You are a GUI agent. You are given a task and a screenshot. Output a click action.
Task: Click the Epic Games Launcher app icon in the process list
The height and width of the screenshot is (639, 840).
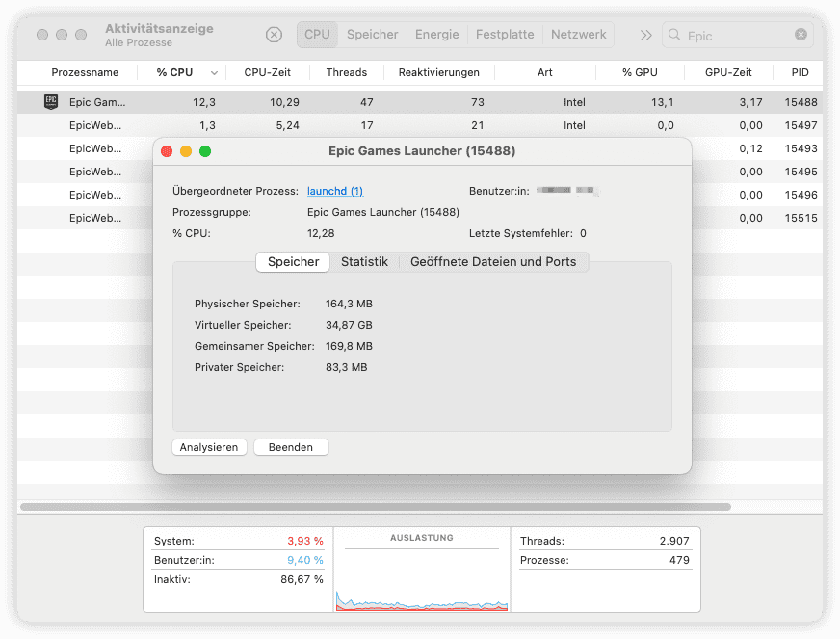coord(51,102)
